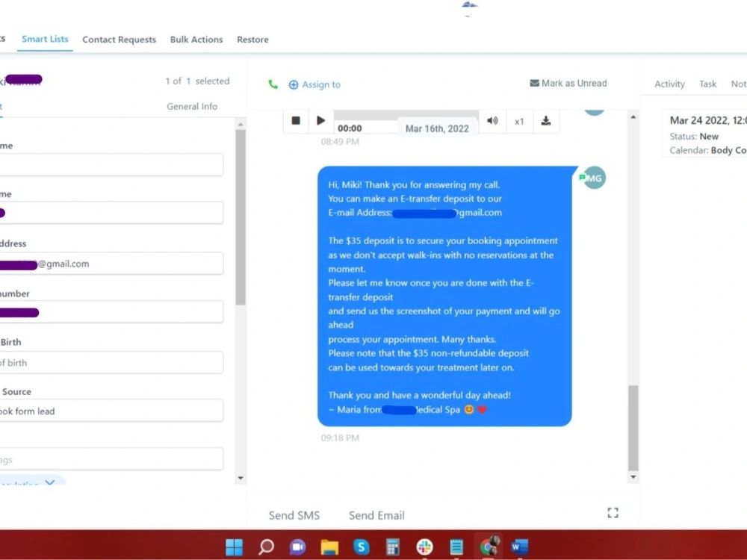The width and height of the screenshot is (747, 560).
Task: Switch to General Info tab
Action: pyautogui.click(x=192, y=107)
